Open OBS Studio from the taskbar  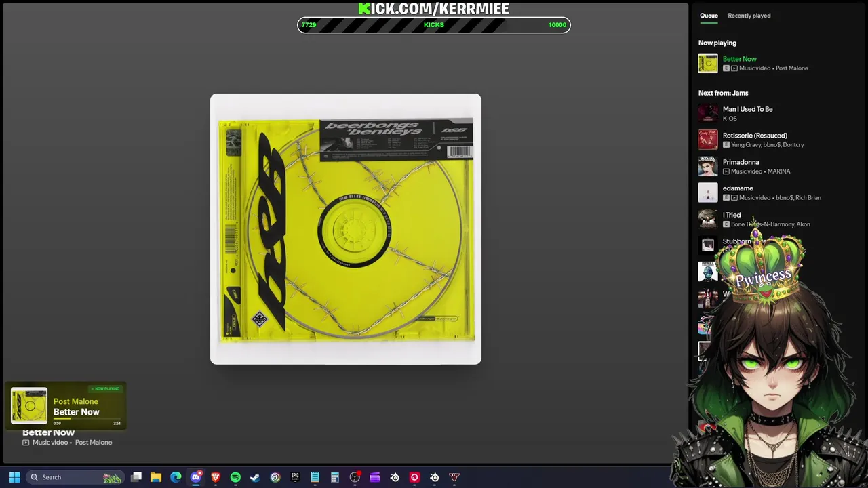355,477
